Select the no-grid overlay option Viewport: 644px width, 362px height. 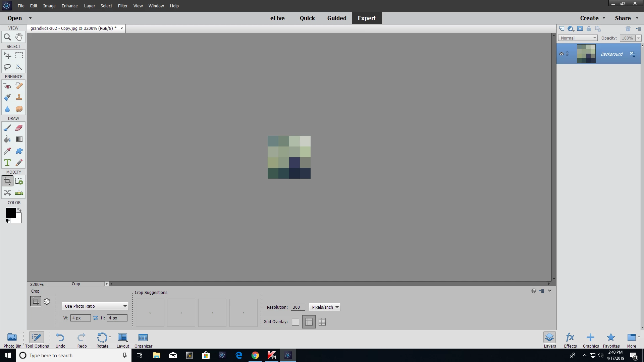(296, 322)
